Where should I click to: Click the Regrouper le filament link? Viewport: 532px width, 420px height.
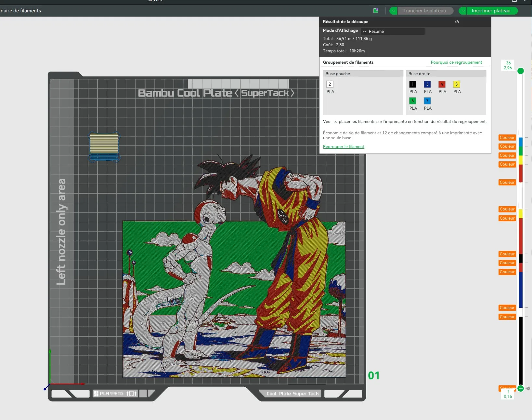[344, 147]
